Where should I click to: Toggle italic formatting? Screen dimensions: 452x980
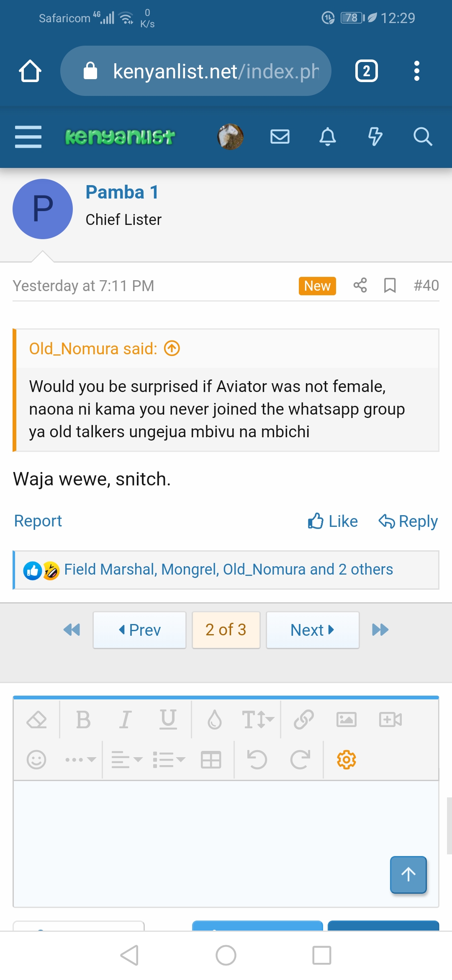pyautogui.click(x=125, y=720)
